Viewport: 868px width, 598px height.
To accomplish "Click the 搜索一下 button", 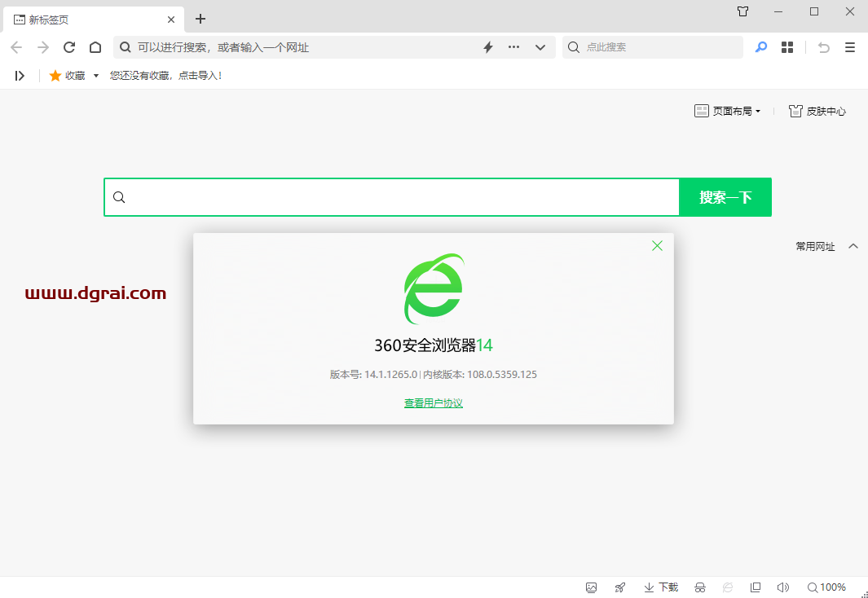I will pyautogui.click(x=725, y=197).
